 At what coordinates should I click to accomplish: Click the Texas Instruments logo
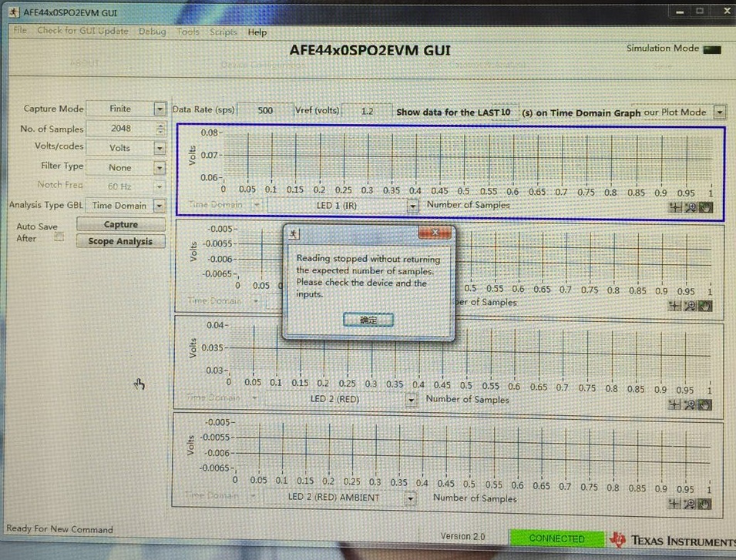click(x=672, y=541)
